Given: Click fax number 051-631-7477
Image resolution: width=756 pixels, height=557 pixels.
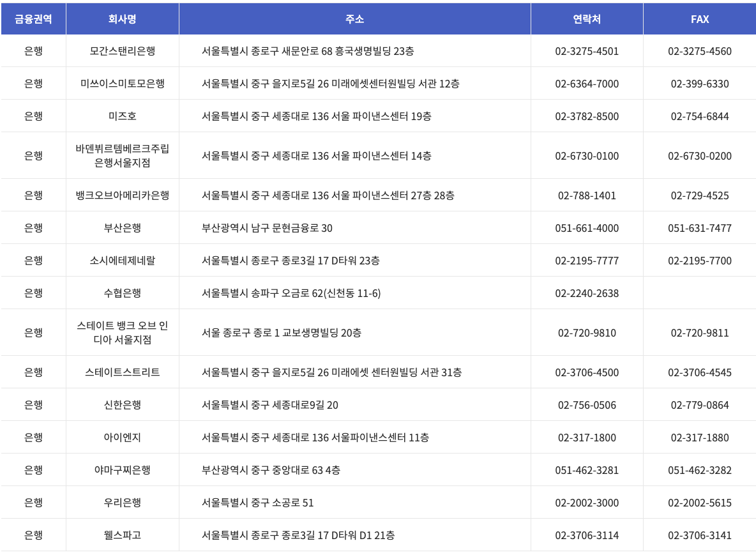Looking at the screenshot, I should pos(700,227).
